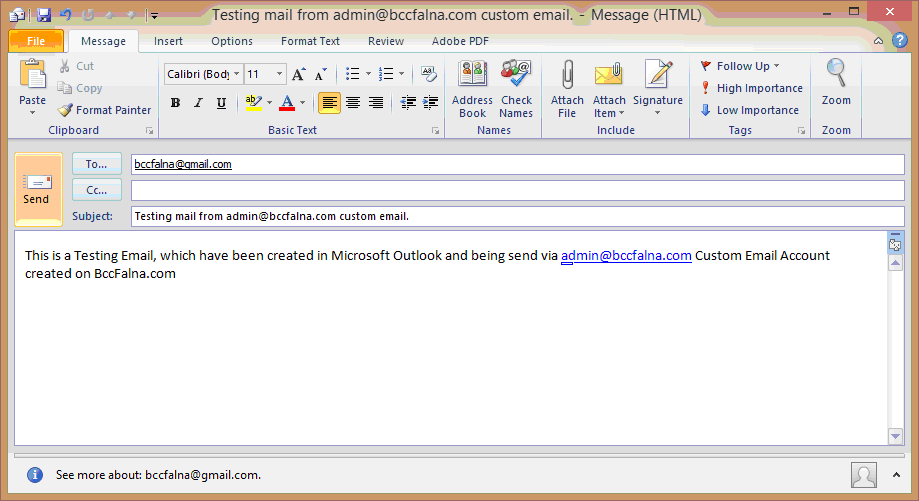Viewport: 919px width, 501px height.
Task: Click the message scrollbar down arrow
Action: 895,436
